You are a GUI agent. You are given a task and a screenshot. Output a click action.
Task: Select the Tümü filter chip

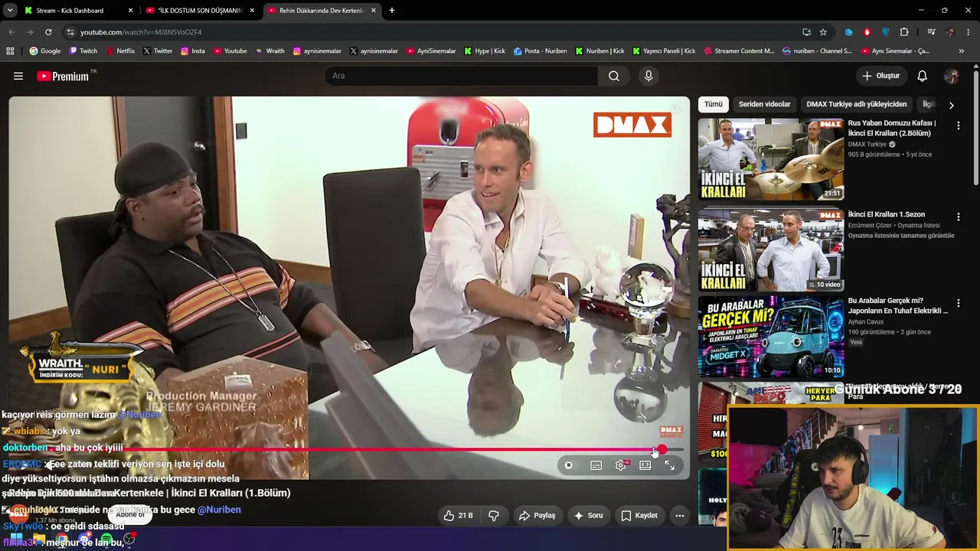714,104
